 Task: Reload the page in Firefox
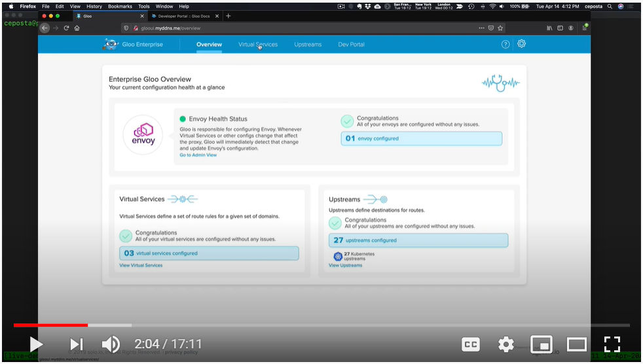click(66, 28)
